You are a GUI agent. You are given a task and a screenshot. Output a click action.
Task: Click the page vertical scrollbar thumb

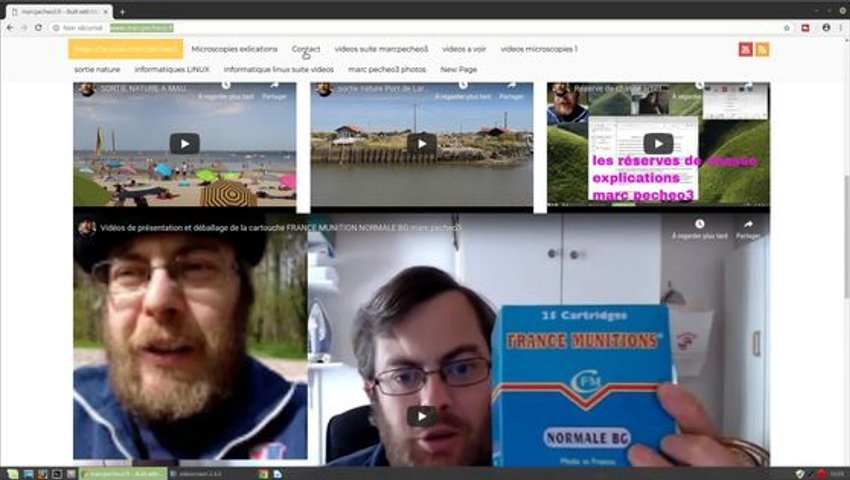pos(847,236)
